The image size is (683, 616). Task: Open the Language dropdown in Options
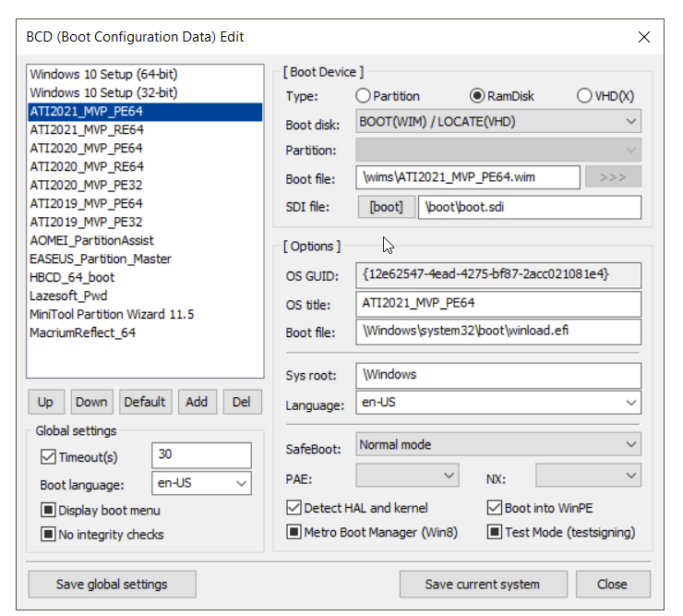coord(498,403)
